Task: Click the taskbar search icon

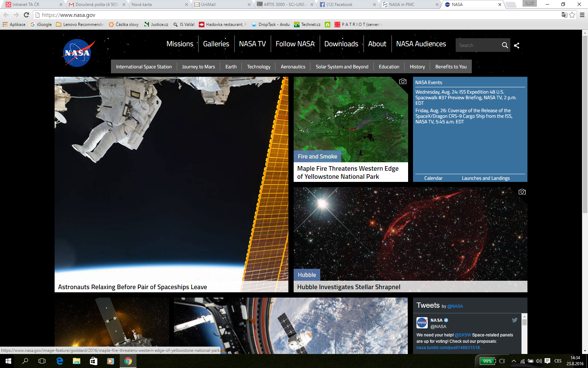Action: [25, 361]
